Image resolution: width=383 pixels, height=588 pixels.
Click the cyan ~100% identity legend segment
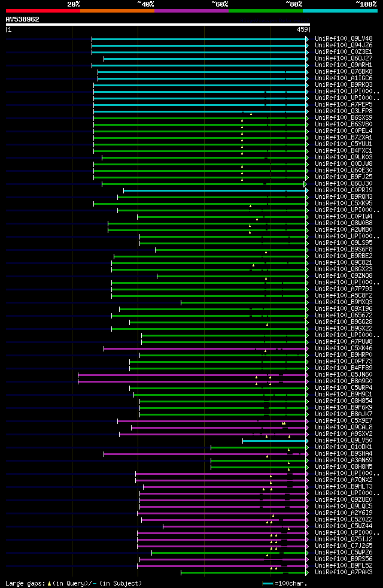[340, 11]
